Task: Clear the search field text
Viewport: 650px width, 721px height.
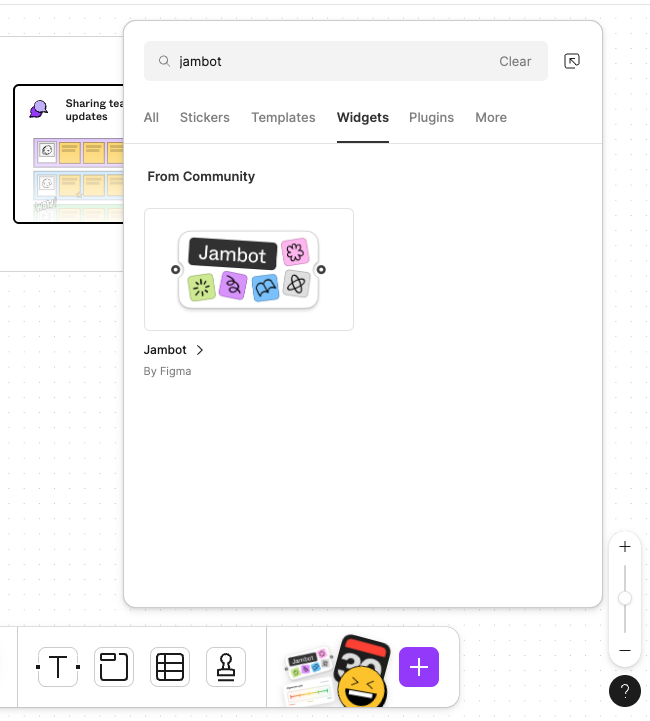Action: (x=515, y=61)
